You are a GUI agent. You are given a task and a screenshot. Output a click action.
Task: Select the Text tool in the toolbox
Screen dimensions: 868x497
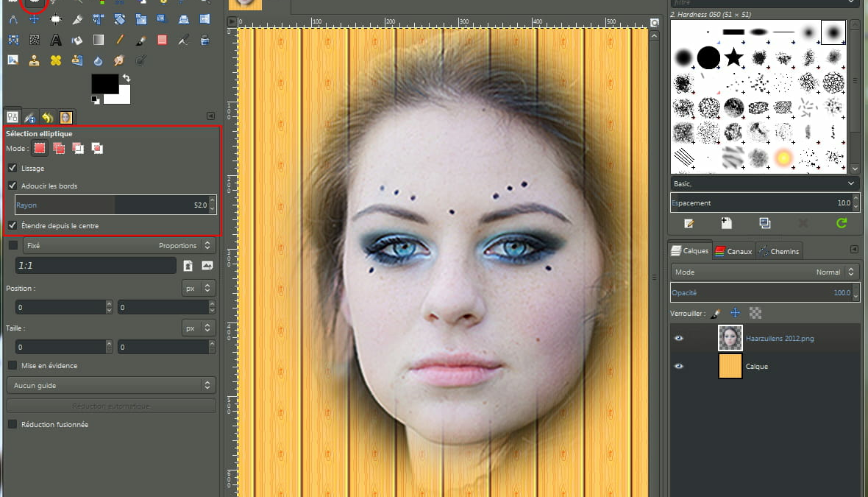[x=56, y=40]
